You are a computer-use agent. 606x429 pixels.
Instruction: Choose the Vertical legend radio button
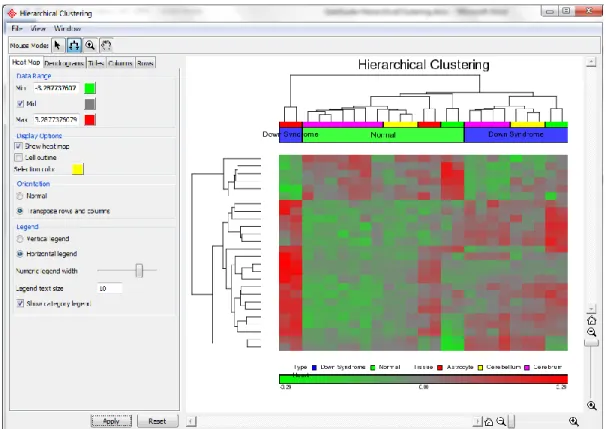pos(20,239)
